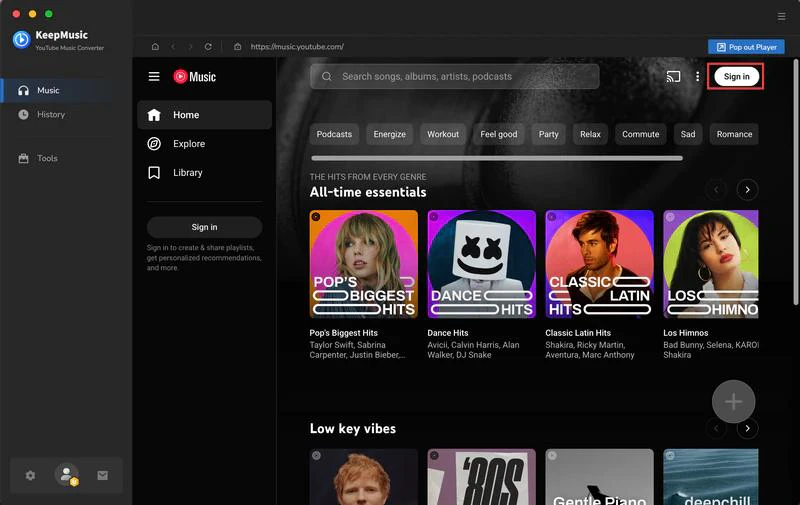Open Pop's Biggest Hits playlist cover

pyautogui.click(x=364, y=264)
